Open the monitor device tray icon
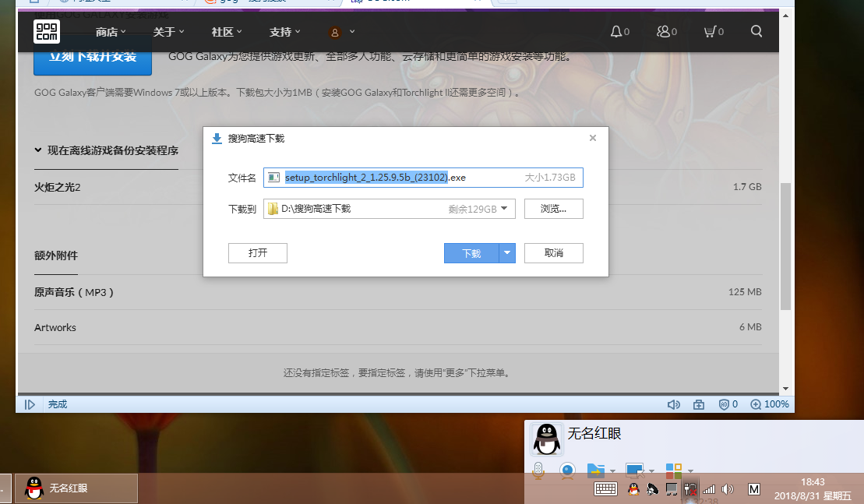Screen dimensions: 864x504 coord(671,488)
